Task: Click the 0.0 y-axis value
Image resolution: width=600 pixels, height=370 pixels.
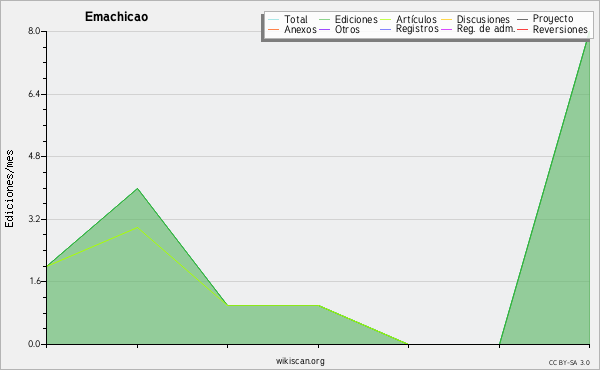Action: [x=34, y=344]
